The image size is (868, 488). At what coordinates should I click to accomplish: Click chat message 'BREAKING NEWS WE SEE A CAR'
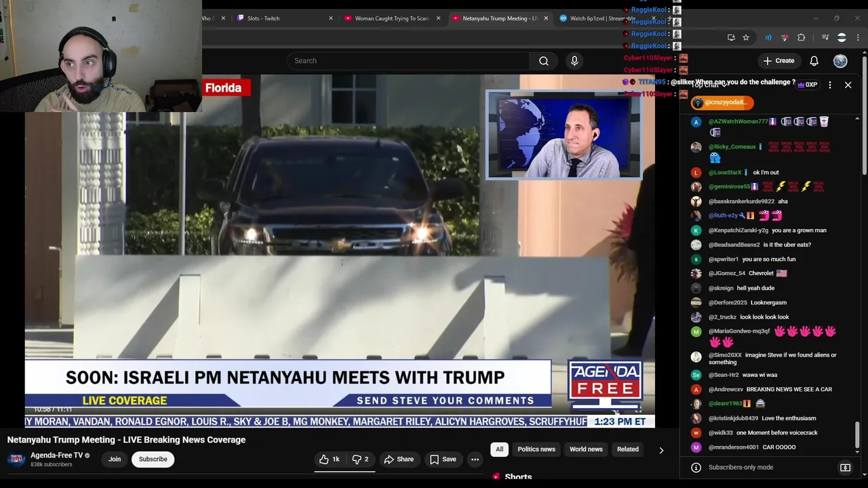[x=789, y=389]
